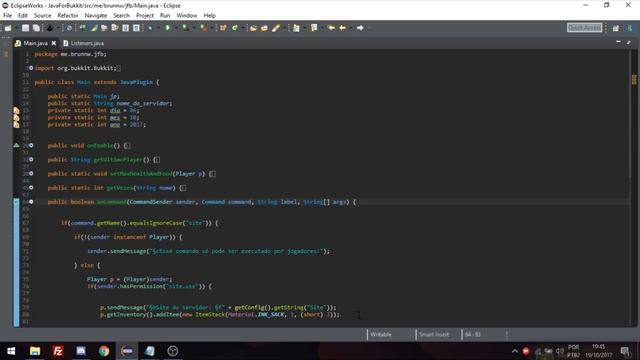Open the Source menu
This screenshot has height=360, width=640.
(42, 16)
